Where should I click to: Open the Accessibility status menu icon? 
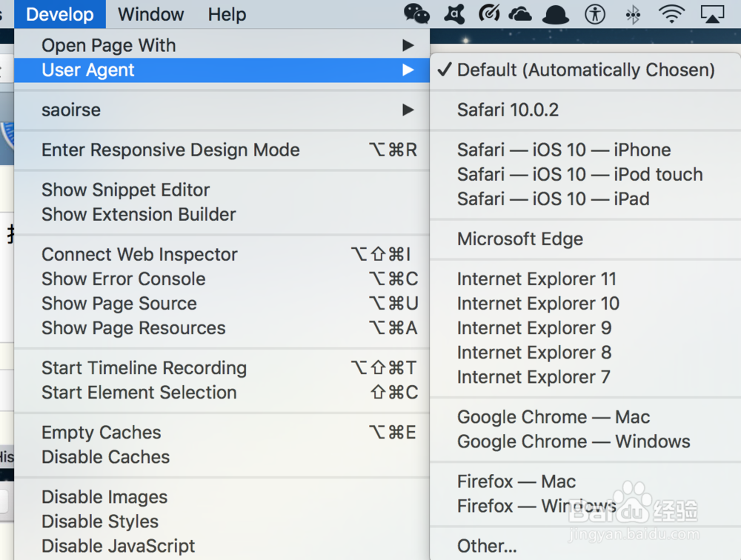click(x=595, y=13)
